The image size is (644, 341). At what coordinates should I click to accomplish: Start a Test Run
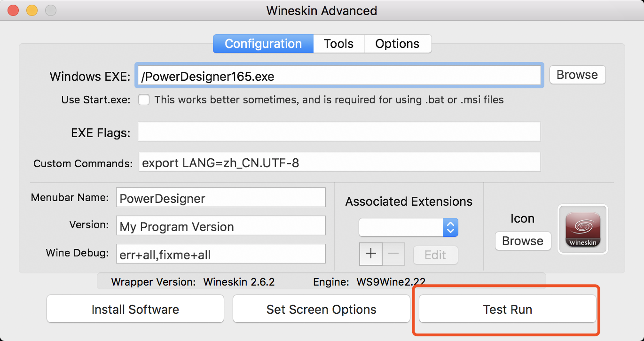508,310
